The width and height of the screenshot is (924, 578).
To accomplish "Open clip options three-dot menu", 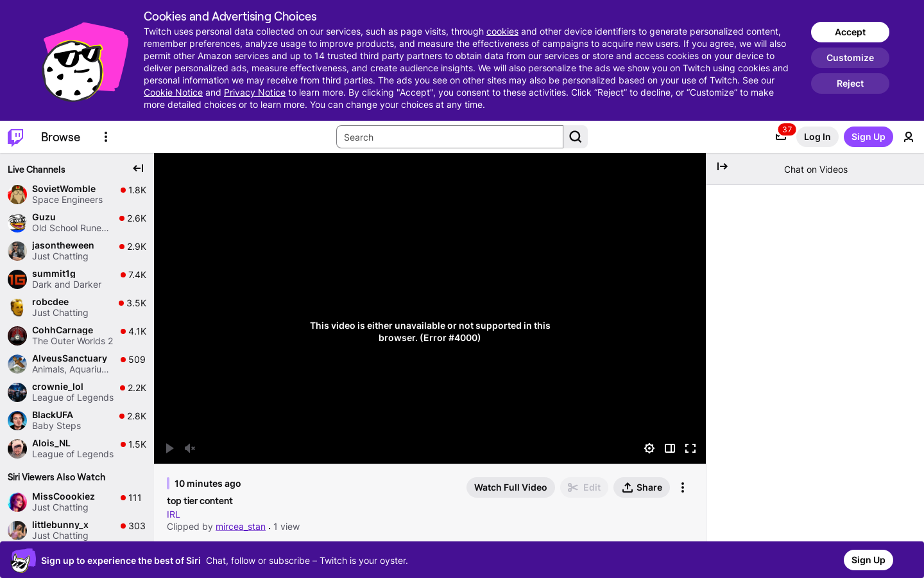I will click(683, 487).
